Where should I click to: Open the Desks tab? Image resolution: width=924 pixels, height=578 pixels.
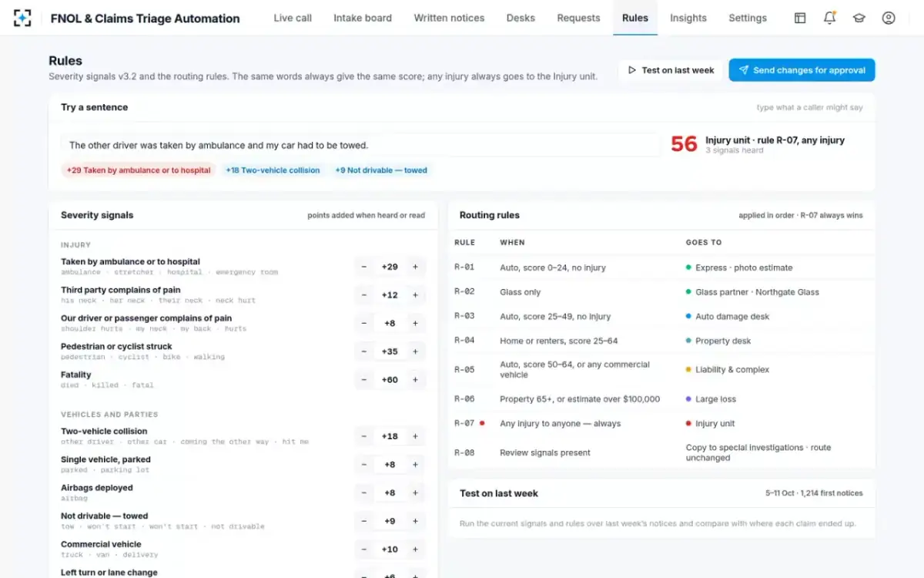(521, 18)
